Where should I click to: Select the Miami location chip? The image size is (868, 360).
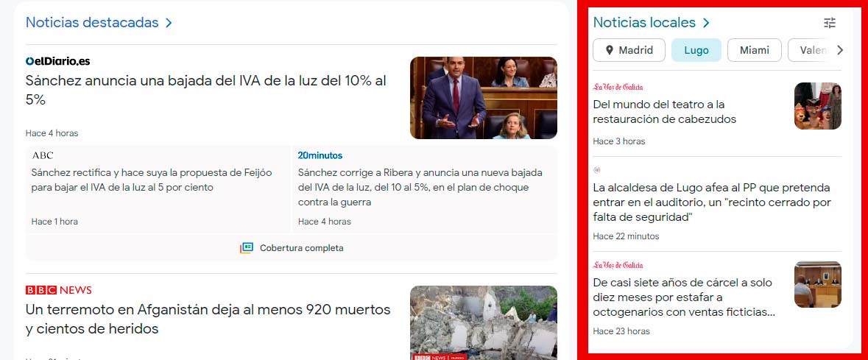754,50
